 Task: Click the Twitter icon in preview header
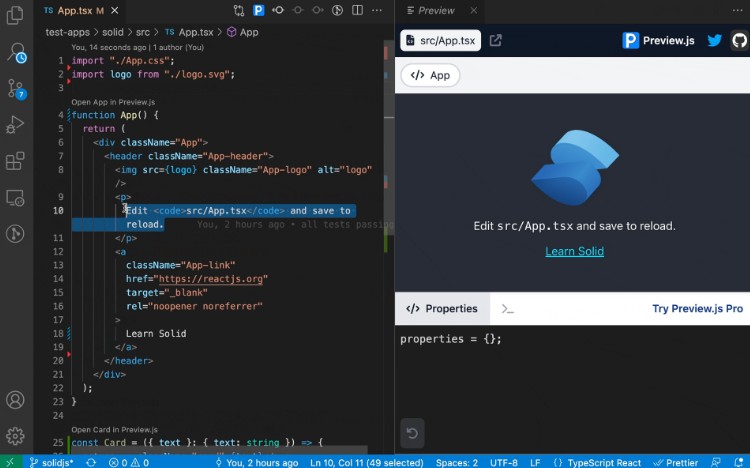(714, 41)
